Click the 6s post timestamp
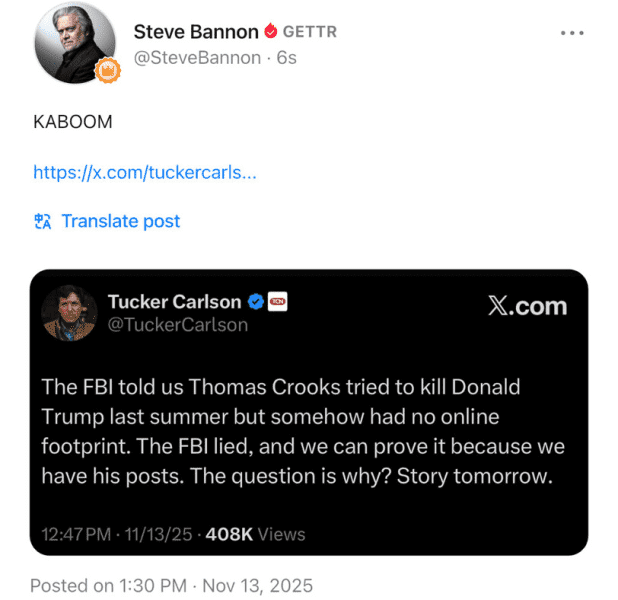 pyautogui.click(x=287, y=58)
